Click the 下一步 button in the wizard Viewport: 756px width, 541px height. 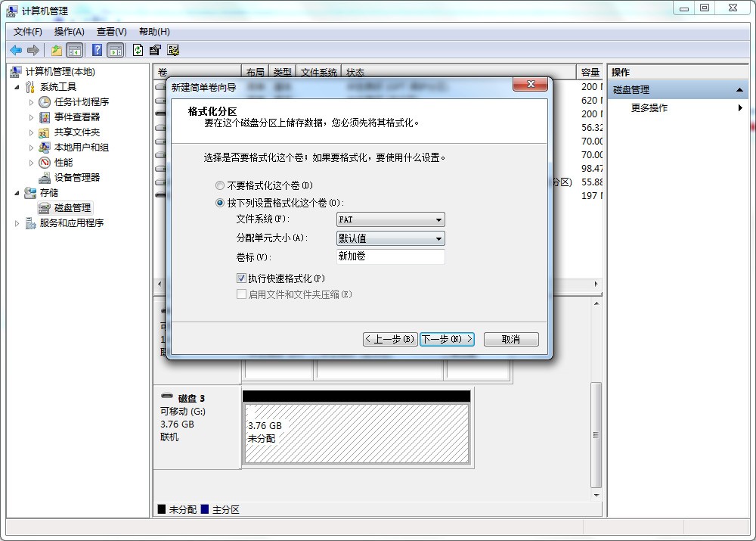pyautogui.click(x=447, y=339)
